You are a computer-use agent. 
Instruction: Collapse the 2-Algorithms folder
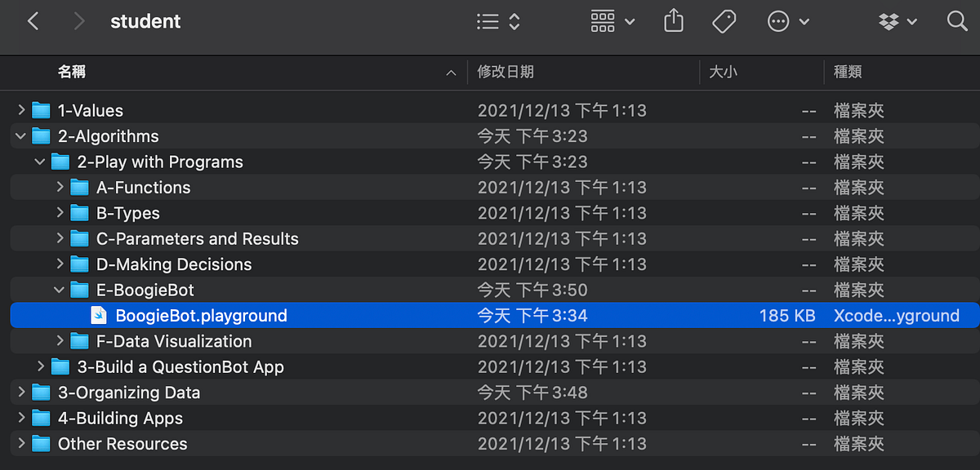click(20, 135)
